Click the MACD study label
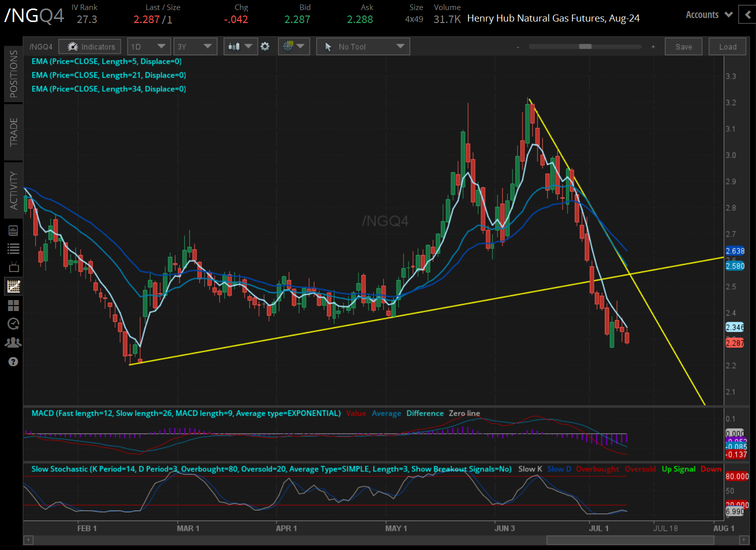This screenshot has height=550, width=756. tap(186, 413)
